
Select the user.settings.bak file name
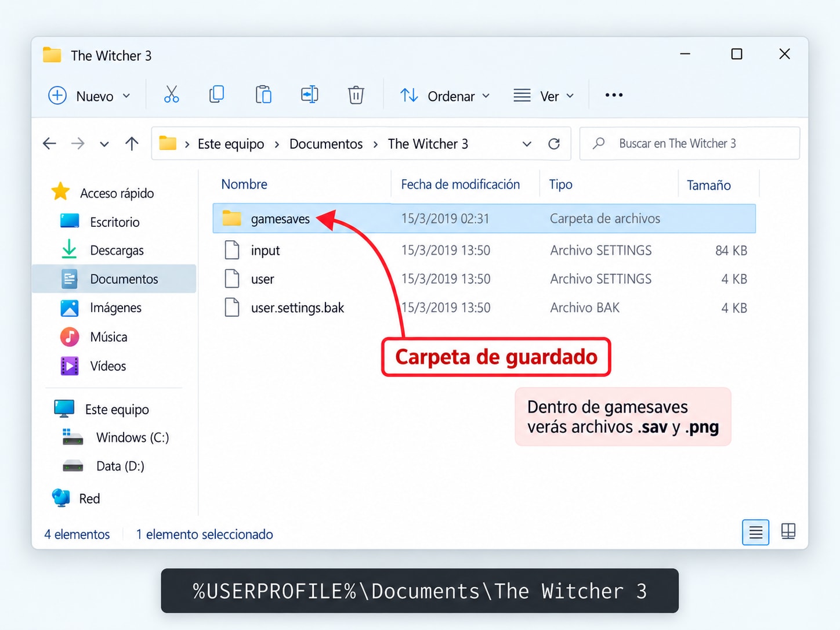298,307
